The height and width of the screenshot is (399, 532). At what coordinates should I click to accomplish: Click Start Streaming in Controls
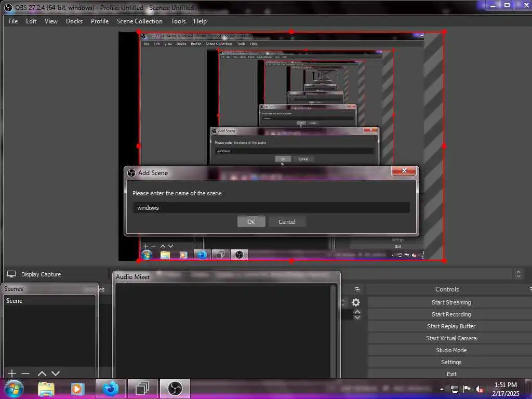tap(451, 302)
